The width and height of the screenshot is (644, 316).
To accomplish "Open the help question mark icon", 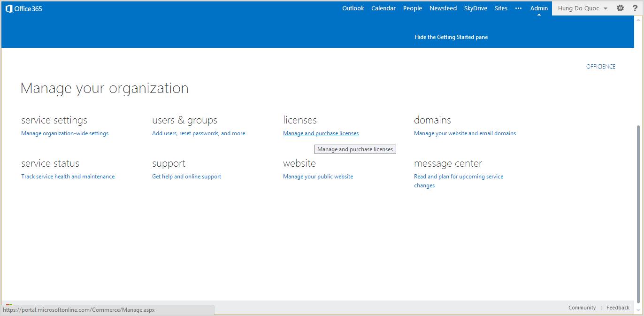I will click(635, 8).
